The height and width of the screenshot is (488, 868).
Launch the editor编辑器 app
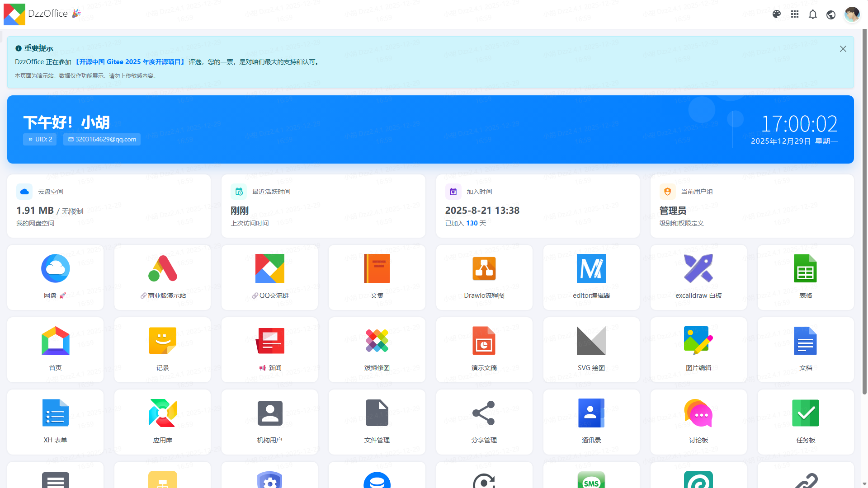point(591,277)
